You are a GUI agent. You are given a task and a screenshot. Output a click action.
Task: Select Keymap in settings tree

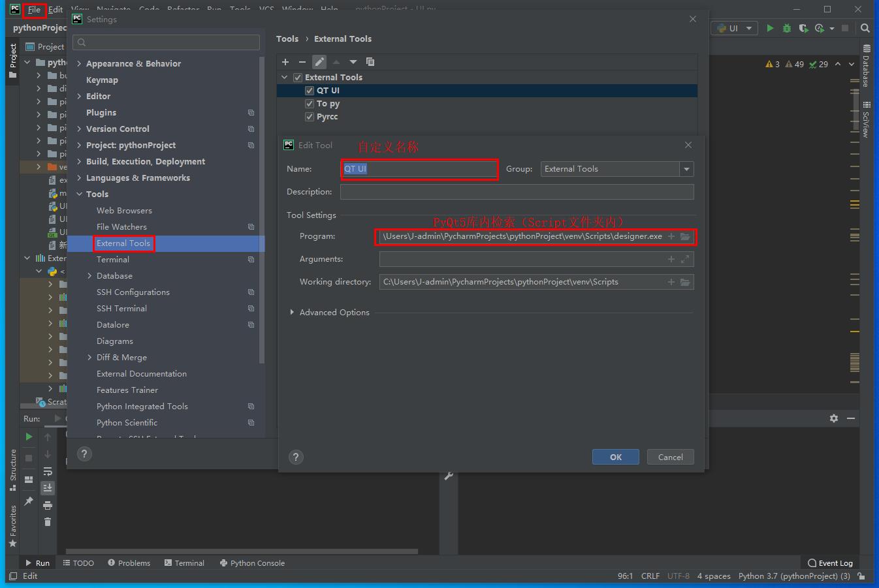(102, 80)
